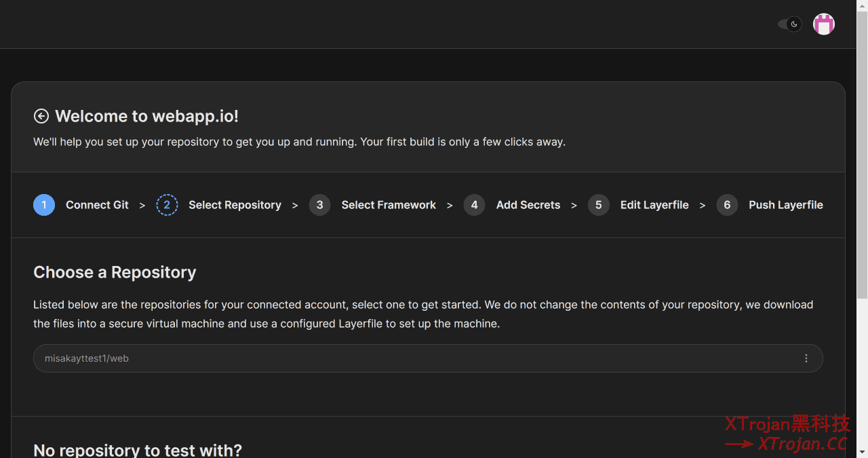Go to Select Repository step

coord(235,205)
